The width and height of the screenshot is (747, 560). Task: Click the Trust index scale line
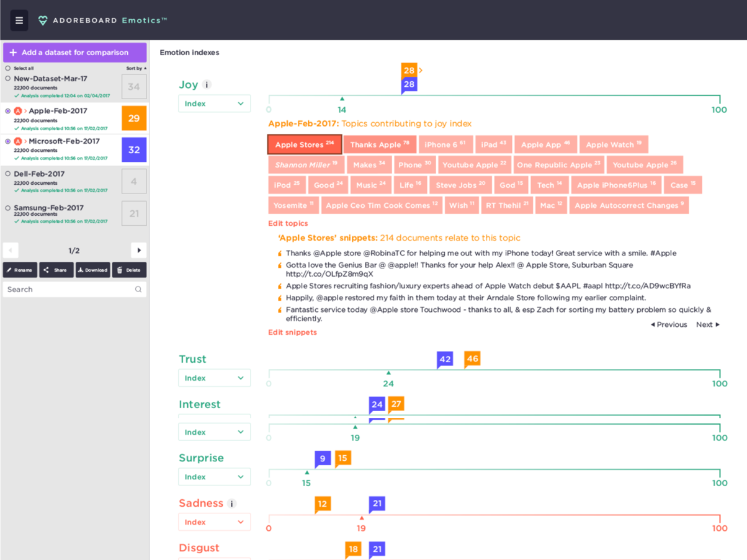[x=494, y=371]
